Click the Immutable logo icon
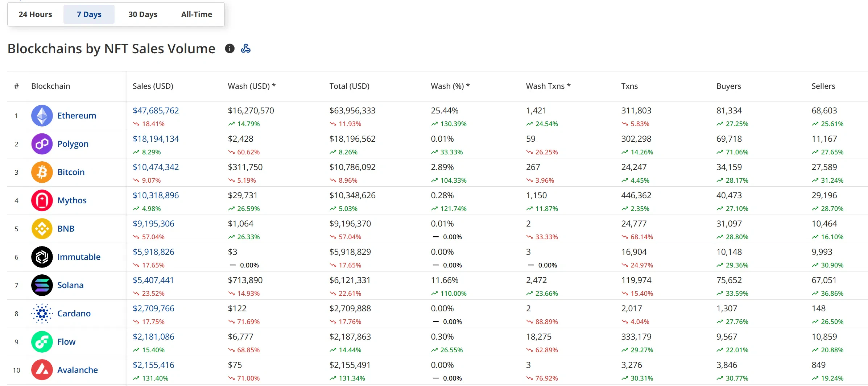The width and height of the screenshot is (868, 386). pos(42,257)
